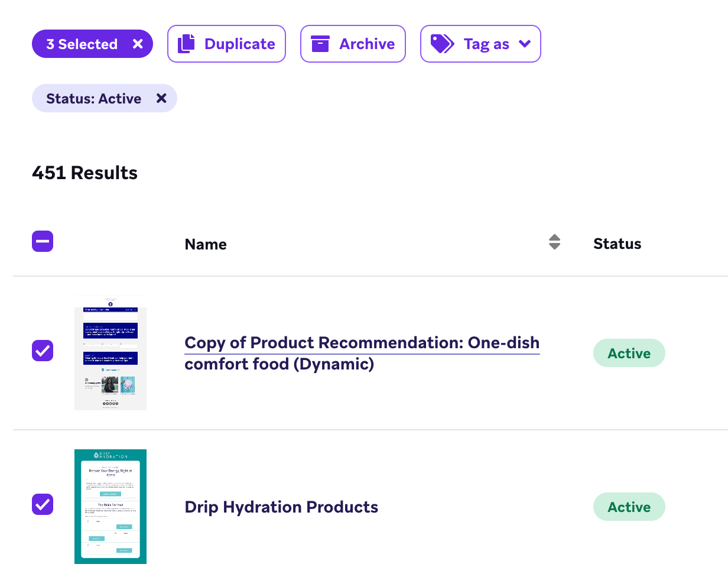
Task: Click the Archive box icon
Action: pyautogui.click(x=320, y=44)
